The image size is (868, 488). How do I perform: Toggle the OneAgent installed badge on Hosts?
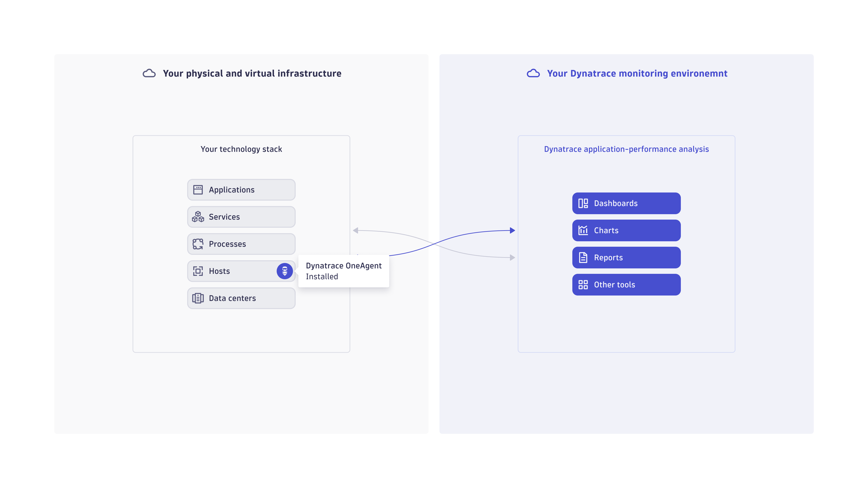tap(285, 271)
